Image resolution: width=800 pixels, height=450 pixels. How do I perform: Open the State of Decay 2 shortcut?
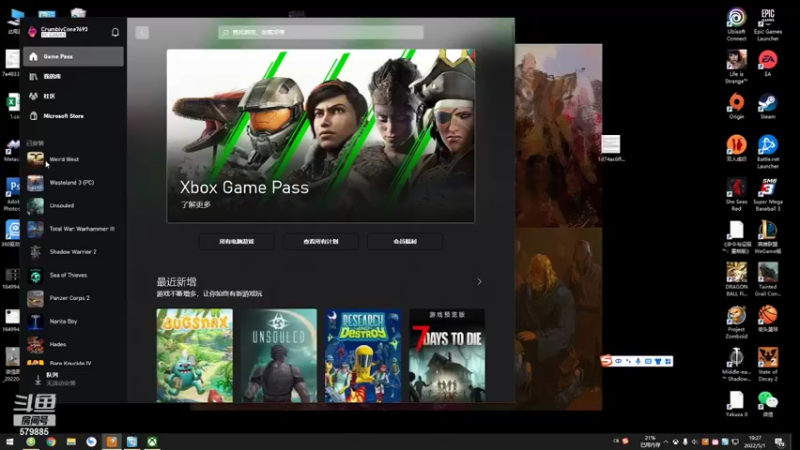768,365
